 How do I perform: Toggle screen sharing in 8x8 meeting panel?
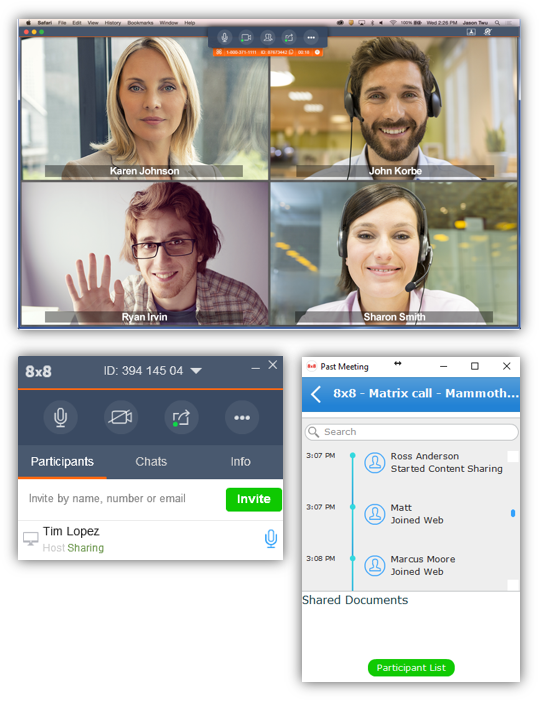point(181,417)
